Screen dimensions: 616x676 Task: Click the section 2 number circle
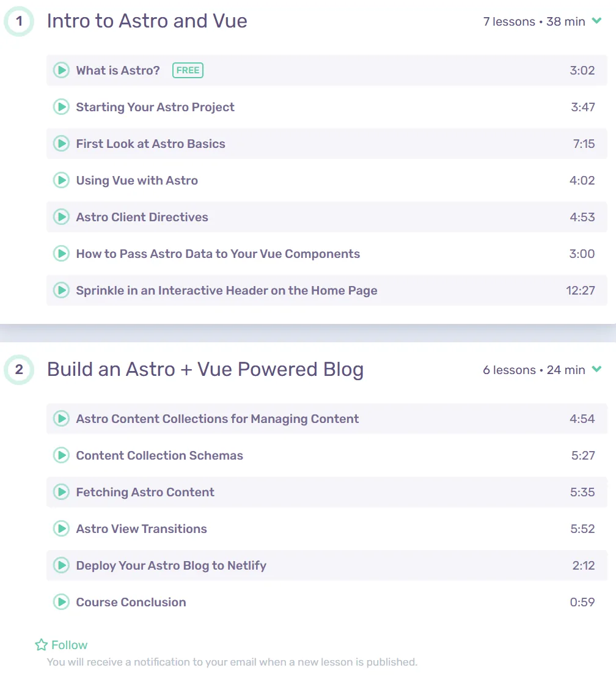pyautogui.click(x=19, y=369)
